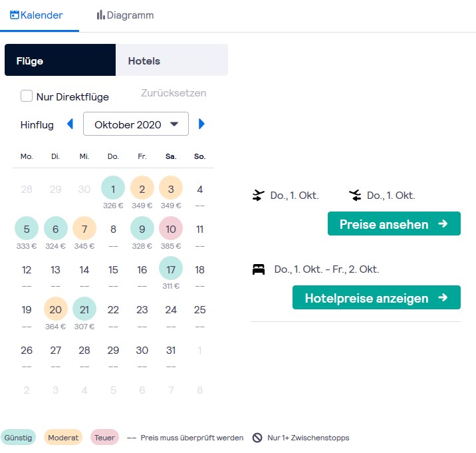Click the green Günstig legend swatch

click(18, 438)
